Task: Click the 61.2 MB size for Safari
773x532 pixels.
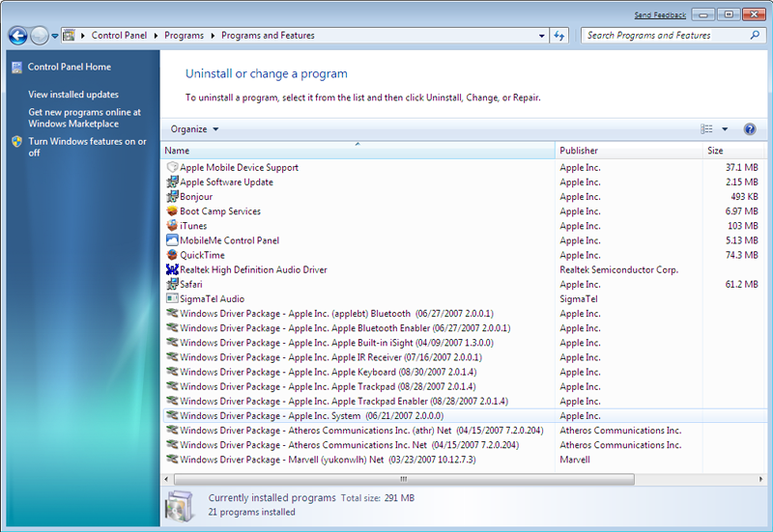Action: click(x=741, y=284)
